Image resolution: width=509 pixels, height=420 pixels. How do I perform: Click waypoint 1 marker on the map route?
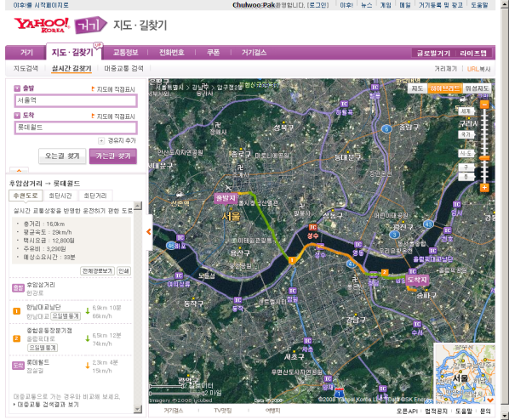(x=292, y=260)
